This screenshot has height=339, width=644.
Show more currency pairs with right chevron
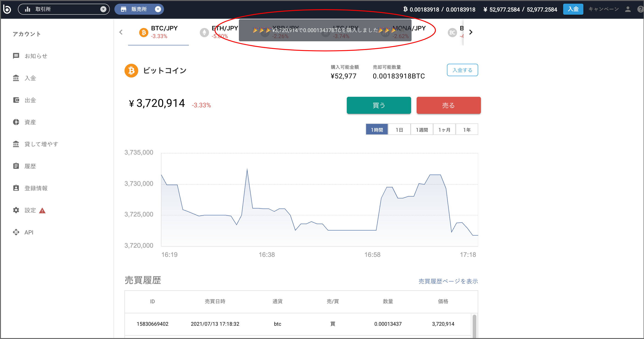tap(471, 32)
